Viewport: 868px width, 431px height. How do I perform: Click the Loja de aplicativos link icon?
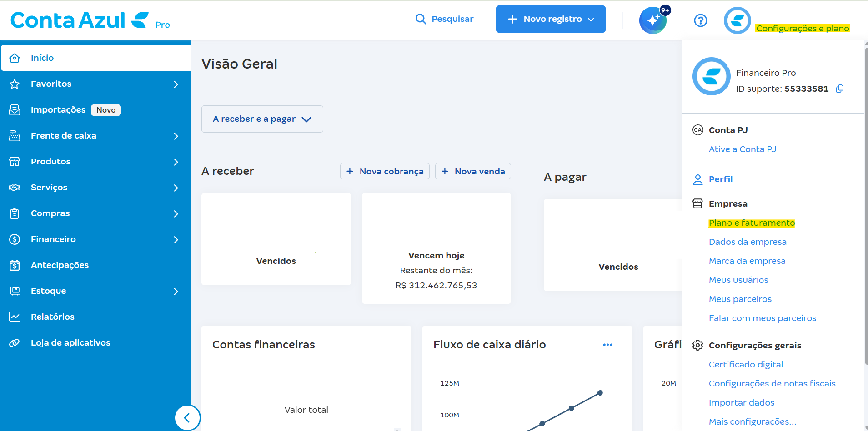[15, 343]
